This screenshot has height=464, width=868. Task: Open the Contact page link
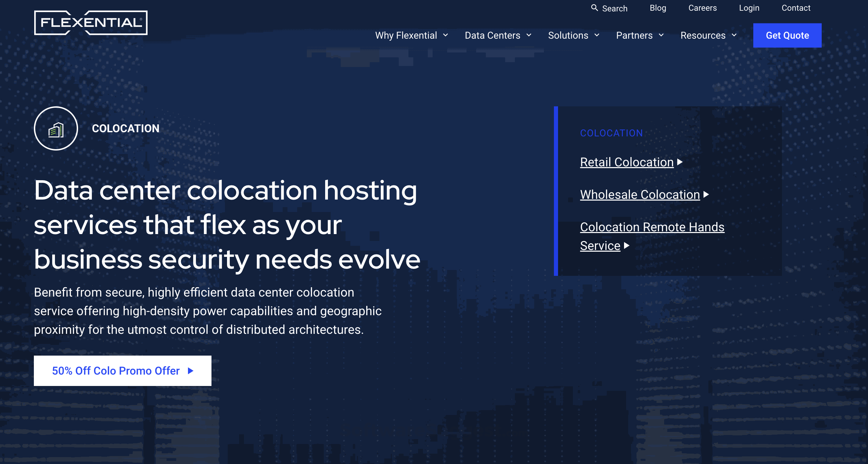coord(796,8)
